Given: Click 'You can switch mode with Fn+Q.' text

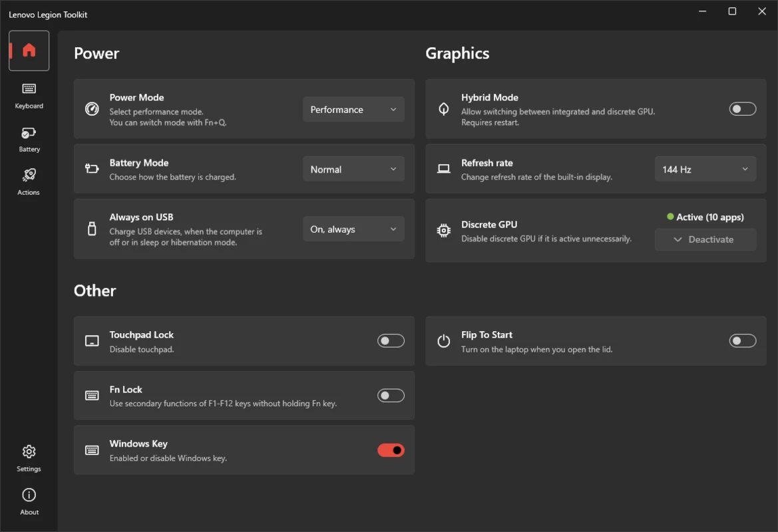Looking at the screenshot, I should (x=168, y=122).
